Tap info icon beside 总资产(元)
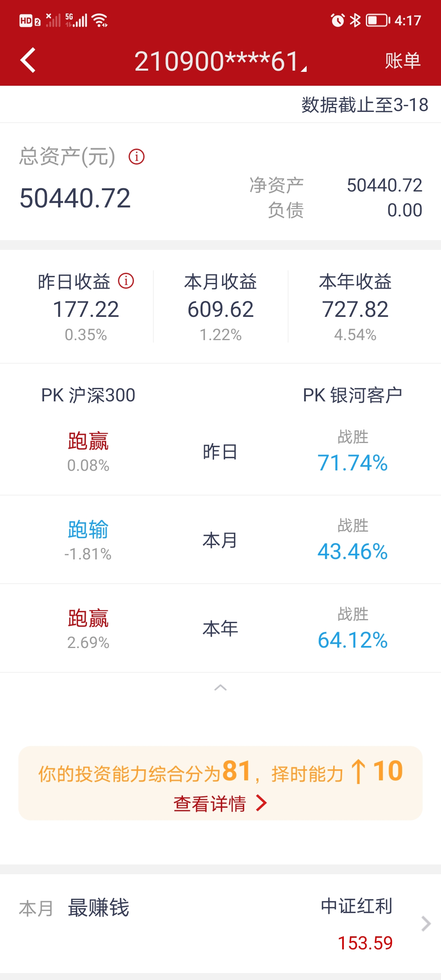This screenshot has width=441, height=980. [136, 157]
